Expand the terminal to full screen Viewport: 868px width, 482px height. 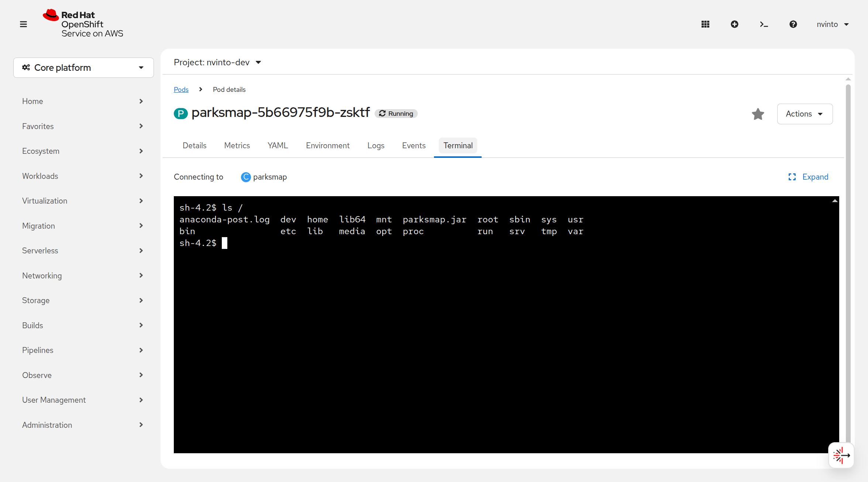808,177
